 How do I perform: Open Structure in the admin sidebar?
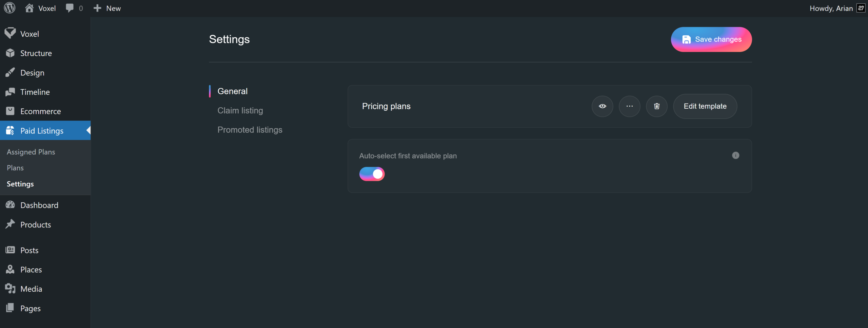(x=36, y=53)
